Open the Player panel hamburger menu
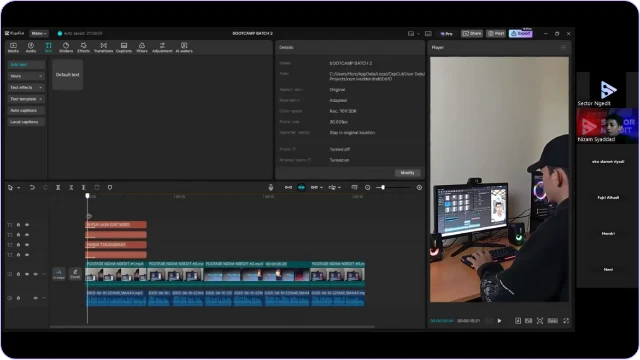640x360 pixels. pos(563,47)
